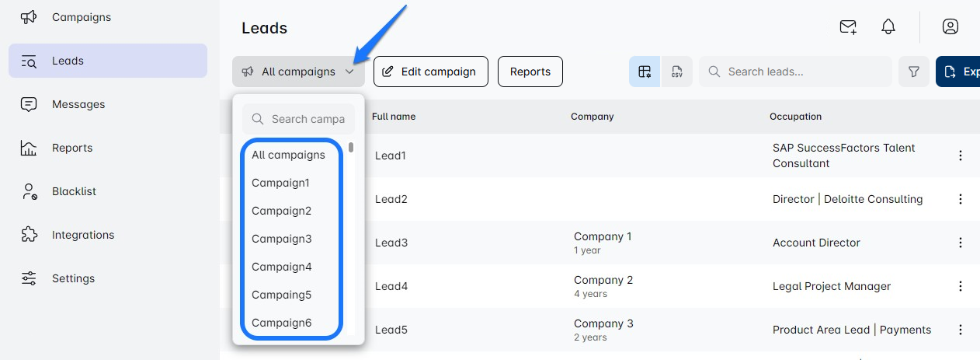The width and height of the screenshot is (980, 360).
Task: Go to Messages in the sidebar
Action: (x=78, y=104)
